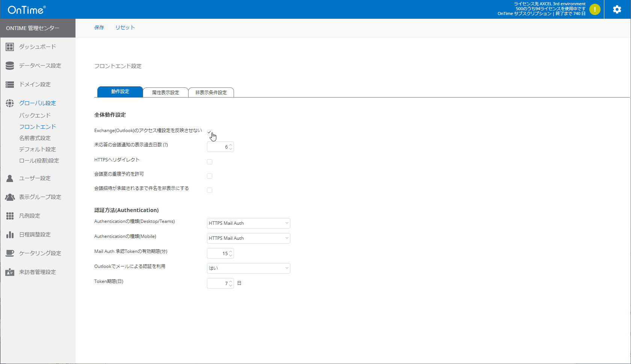This screenshot has height=364, width=631.
Task: Click リセット to reset changes
Action: (x=125, y=27)
